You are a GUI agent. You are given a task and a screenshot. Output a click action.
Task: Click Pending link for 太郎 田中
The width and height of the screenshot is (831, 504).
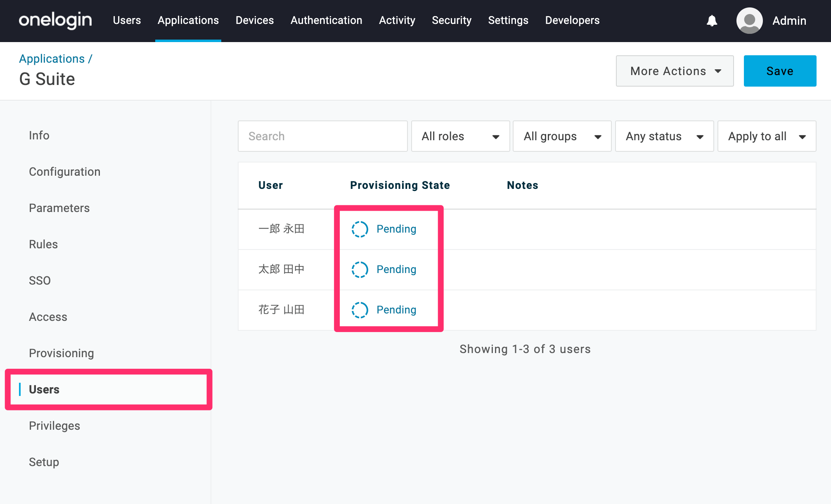click(x=396, y=269)
